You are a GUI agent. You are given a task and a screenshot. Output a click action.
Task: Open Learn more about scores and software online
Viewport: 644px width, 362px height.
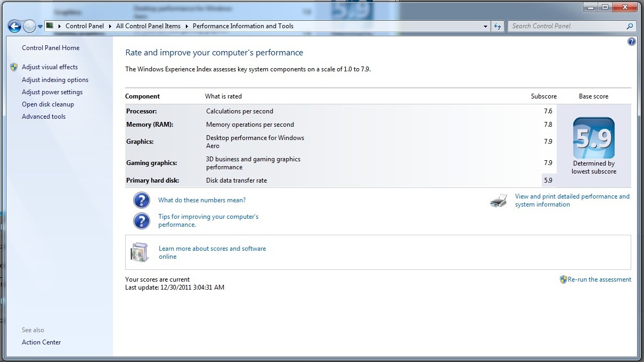[x=212, y=252]
